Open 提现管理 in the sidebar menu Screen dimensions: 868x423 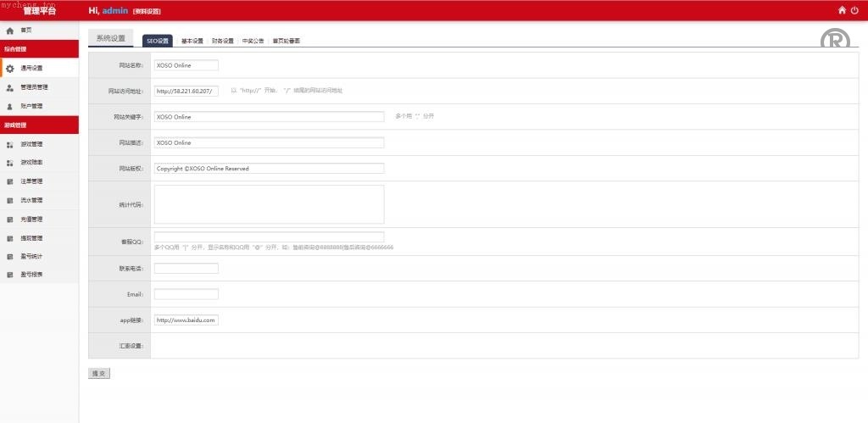31,238
